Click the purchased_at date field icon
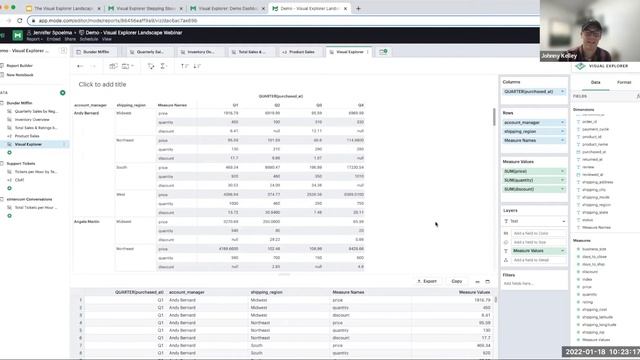Image resolution: width=640 pixels, height=360 pixels. (x=578, y=152)
